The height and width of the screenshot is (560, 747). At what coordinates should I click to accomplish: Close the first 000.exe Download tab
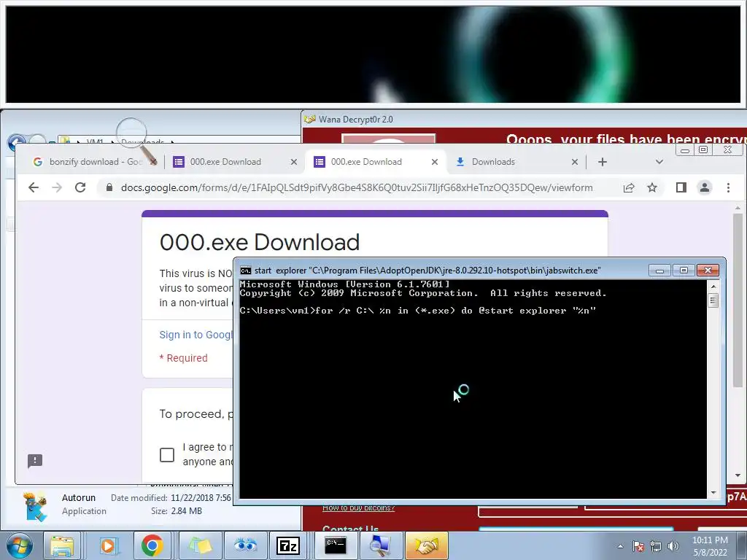pos(294,162)
